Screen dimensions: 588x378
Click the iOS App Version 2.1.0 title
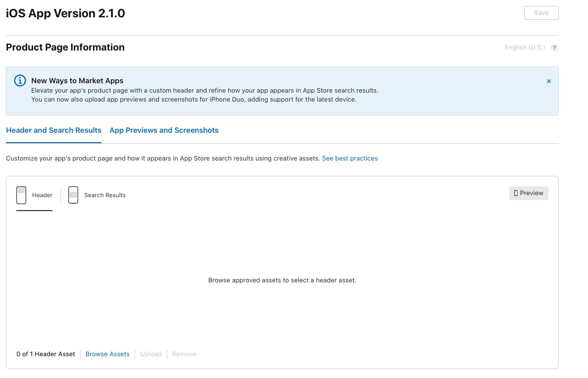coord(65,13)
